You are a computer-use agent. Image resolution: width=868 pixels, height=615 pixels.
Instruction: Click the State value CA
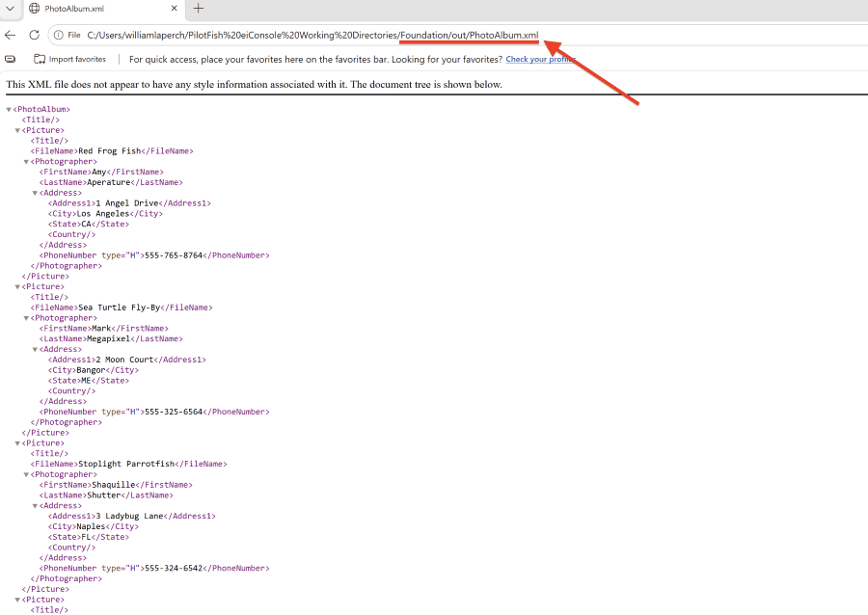pyautogui.click(x=87, y=224)
